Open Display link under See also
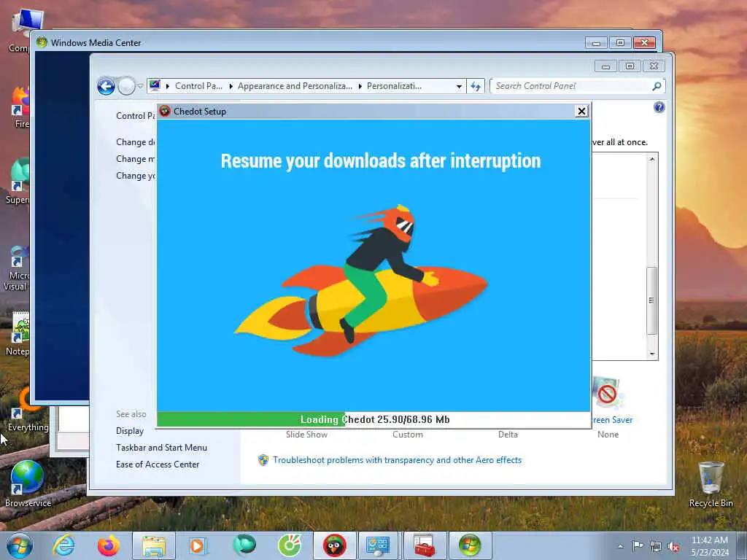 pos(130,431)
